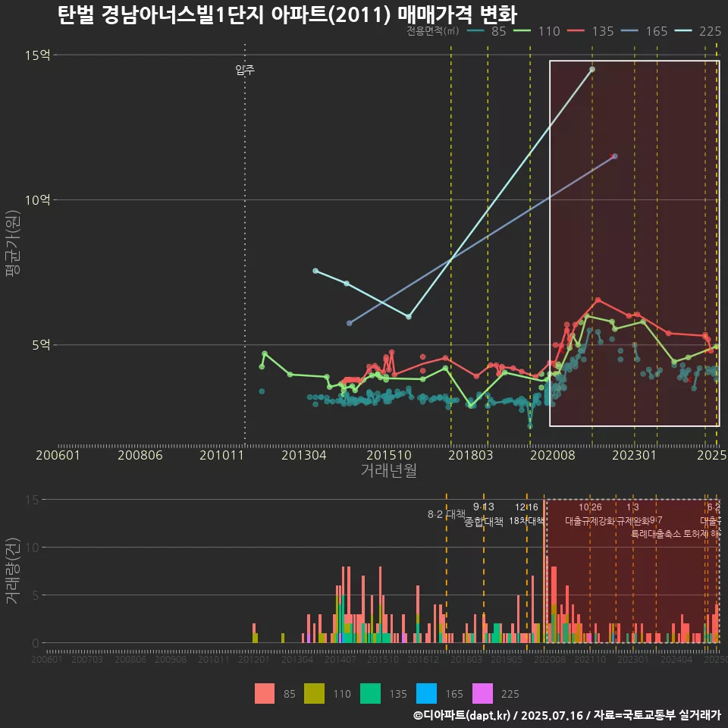Click the salmon 85 swatch in bottom legend
This screenshot has width=728, height=728.
pyautogui.click(x=265, y=694)
